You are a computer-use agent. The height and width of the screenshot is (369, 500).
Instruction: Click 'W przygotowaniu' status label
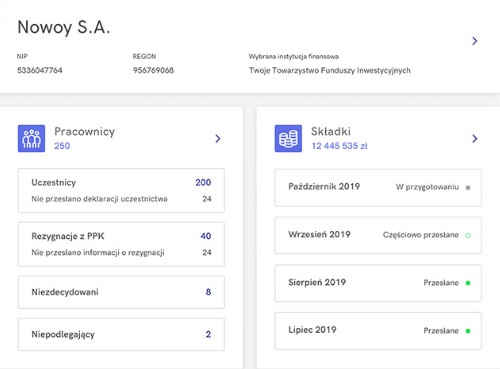[427, 187]
